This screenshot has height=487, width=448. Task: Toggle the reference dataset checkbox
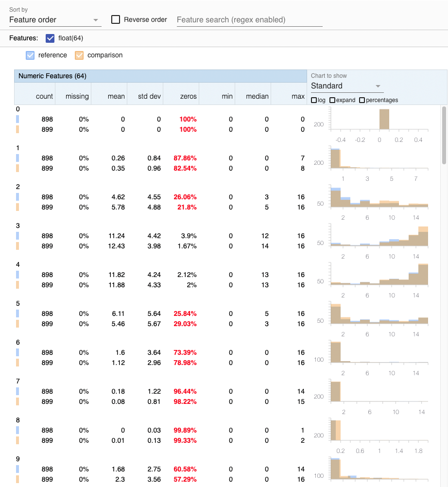(x=30, y=55)
